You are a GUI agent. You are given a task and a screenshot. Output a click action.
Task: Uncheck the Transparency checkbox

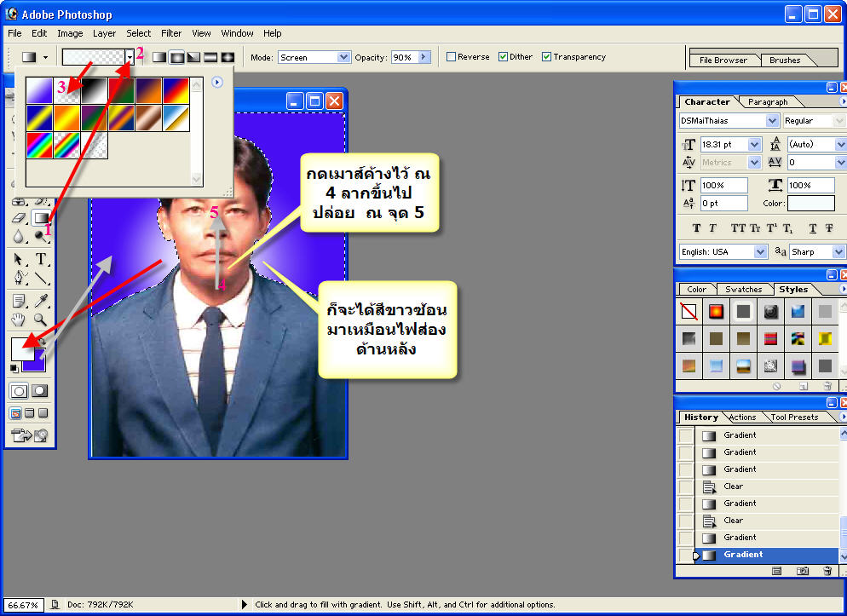(x=547, y=57)
